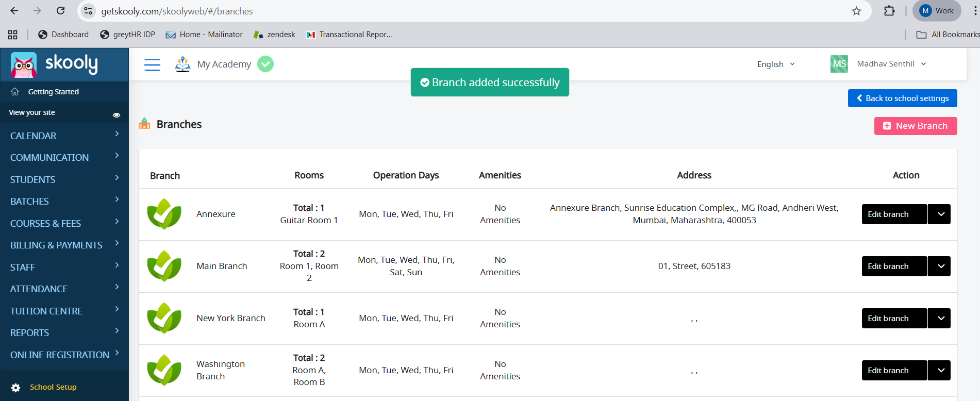Bookmark this page with the star icon
Screen dimensions: 980x401
pyautogui.click(x=856, y=11)
